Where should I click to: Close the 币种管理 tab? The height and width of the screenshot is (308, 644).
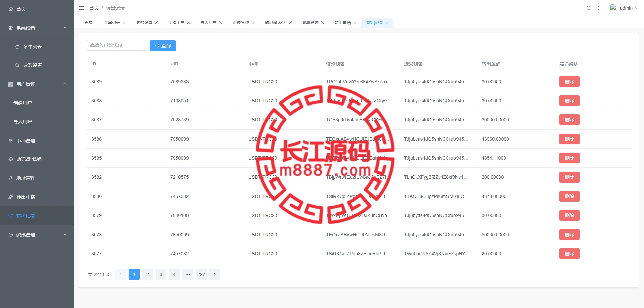pyautogui.click(x=253, y=23)
